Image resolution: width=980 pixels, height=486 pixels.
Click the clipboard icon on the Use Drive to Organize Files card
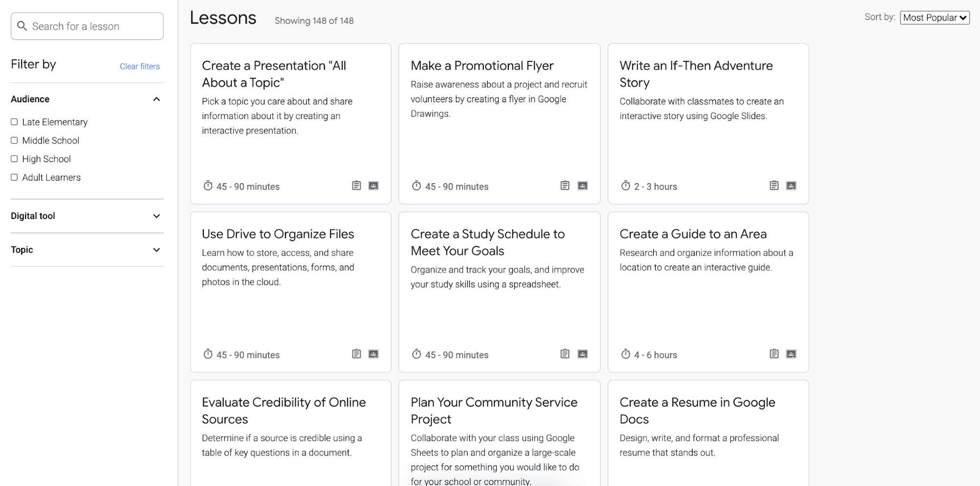pyautogui.click(x=356, y=354)
